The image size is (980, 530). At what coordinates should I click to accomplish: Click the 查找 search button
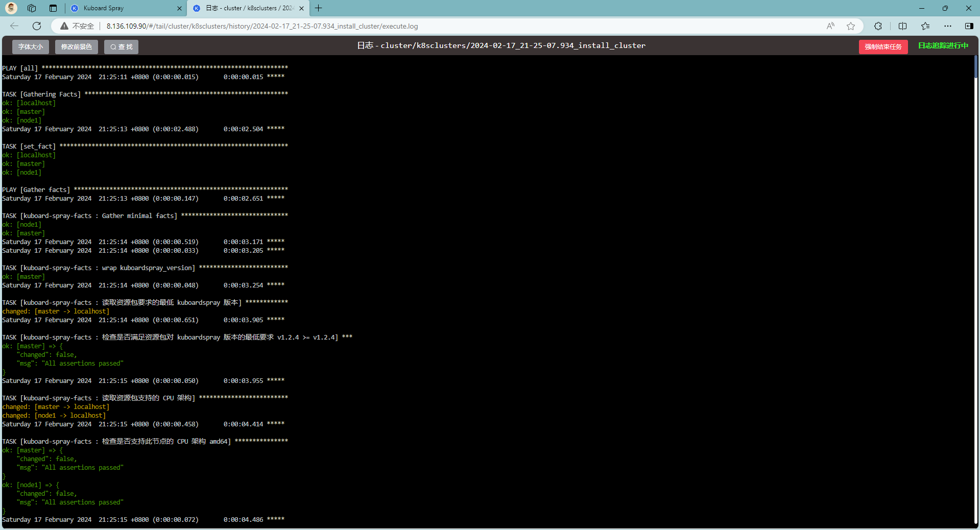pyautogui.click(x=121, y=47)
